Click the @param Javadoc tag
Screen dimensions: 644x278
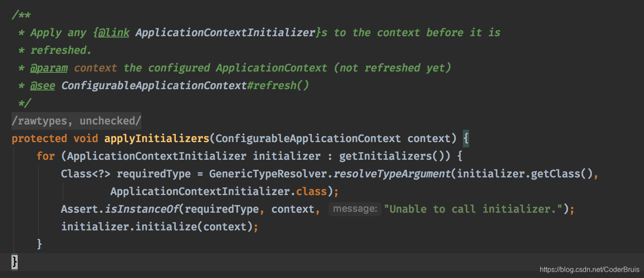(49, 68)
